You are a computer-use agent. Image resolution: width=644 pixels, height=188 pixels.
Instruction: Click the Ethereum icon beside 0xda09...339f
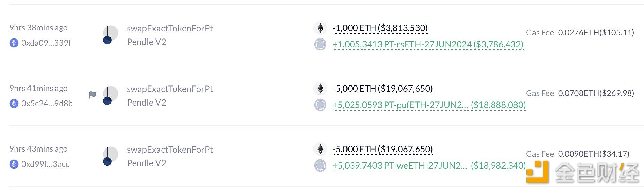[x=14, y=43]
